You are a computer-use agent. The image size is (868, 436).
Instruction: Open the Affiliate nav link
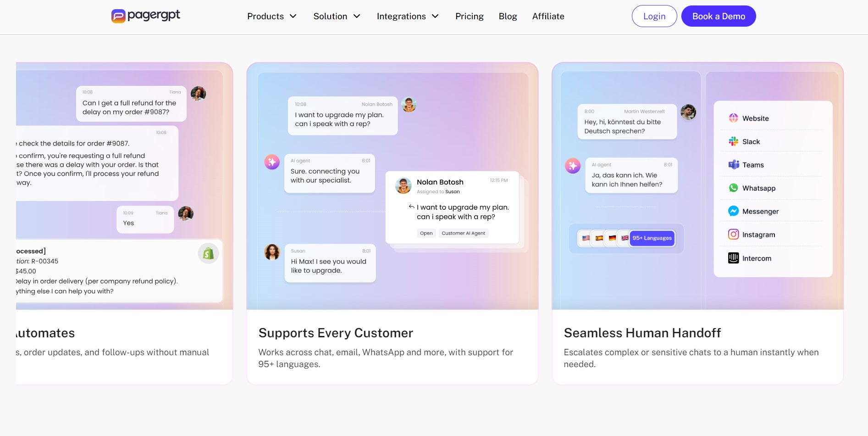pos(548,17)
